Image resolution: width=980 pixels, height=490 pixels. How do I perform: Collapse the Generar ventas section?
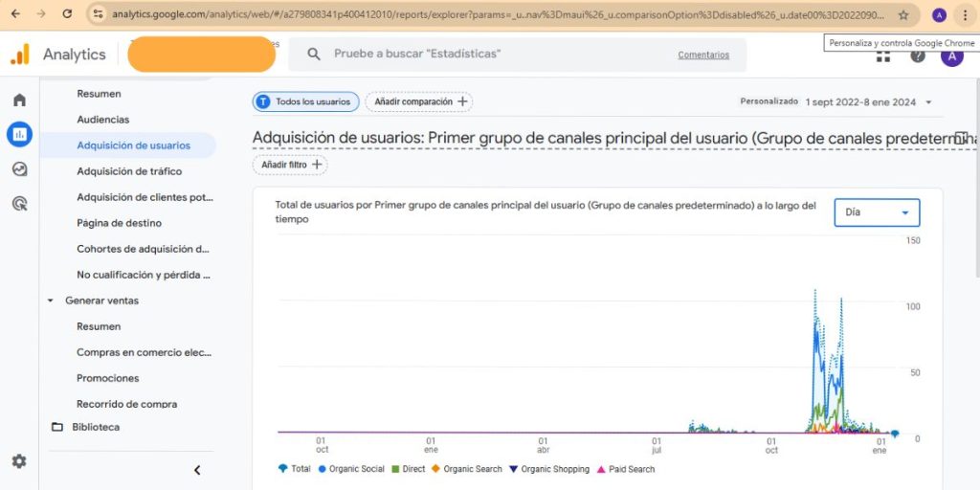tap(51, 301)
